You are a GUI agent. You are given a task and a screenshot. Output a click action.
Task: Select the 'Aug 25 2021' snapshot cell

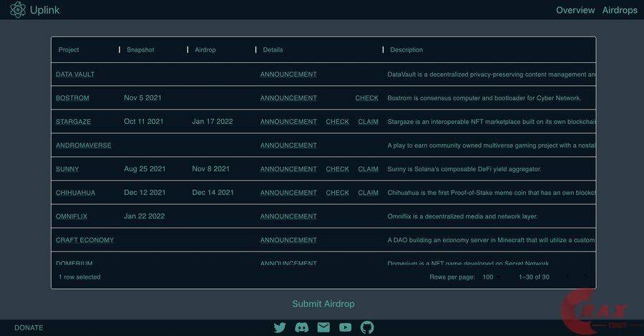(145, 169)
